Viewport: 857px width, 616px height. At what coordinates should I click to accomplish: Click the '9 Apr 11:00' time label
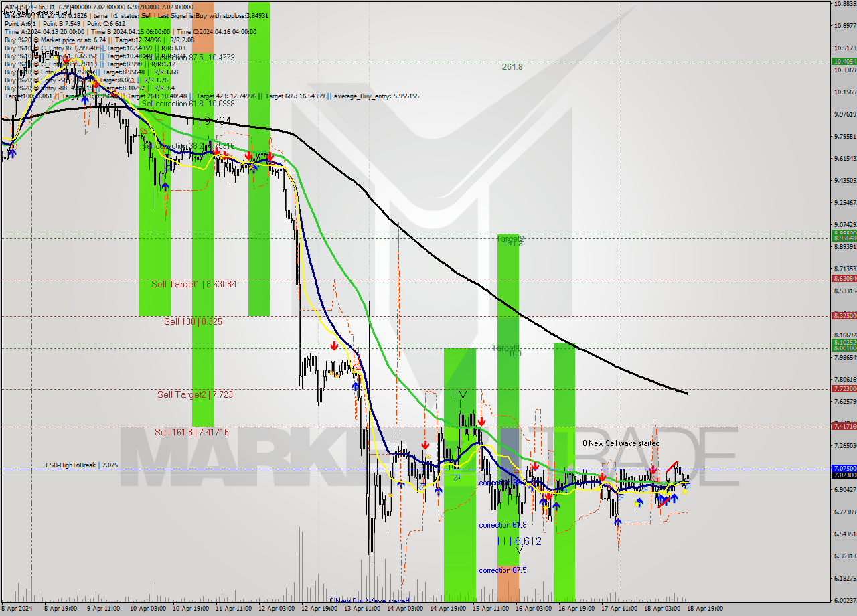point(102,609)
